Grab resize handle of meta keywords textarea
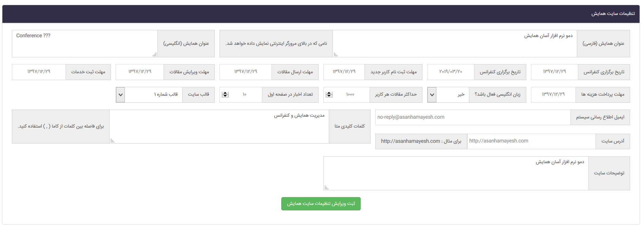The height and width of the screenshot is (228, 644). point(112,141)
